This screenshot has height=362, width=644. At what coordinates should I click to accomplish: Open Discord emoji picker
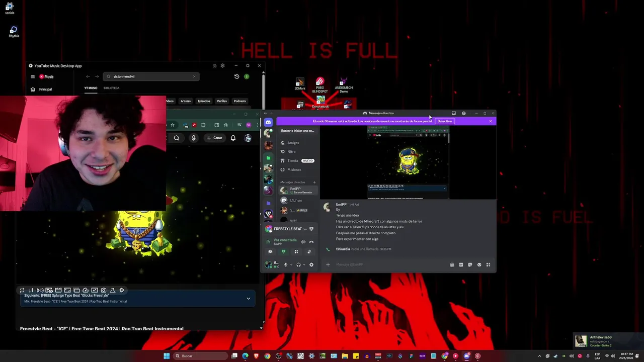(x=479, y=264)
